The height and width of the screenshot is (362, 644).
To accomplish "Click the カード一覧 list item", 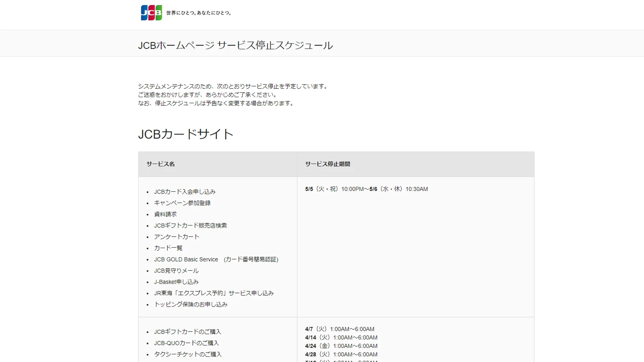I will tap(168, 248).
